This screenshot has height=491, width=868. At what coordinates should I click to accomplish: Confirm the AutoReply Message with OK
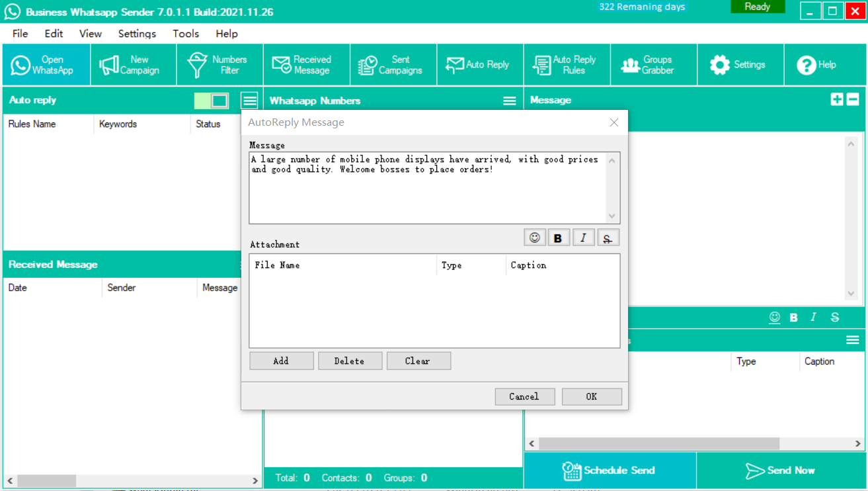(x=592, y=396)
